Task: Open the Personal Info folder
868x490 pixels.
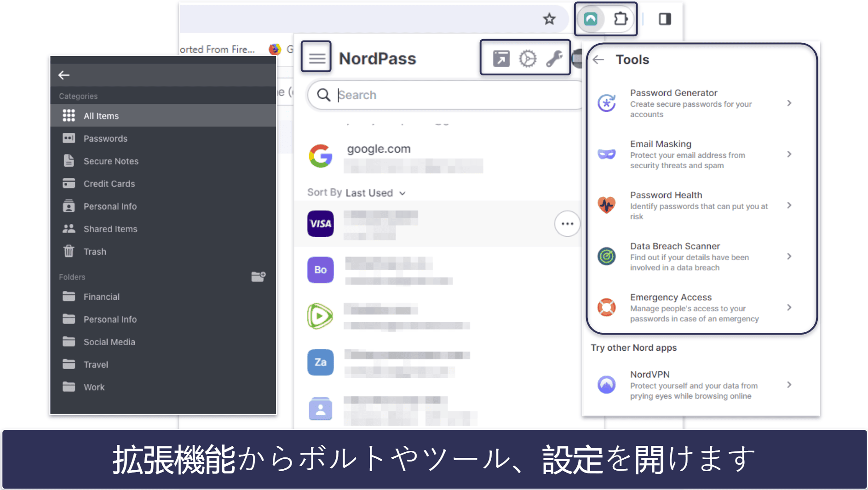Action: point(163,319)
